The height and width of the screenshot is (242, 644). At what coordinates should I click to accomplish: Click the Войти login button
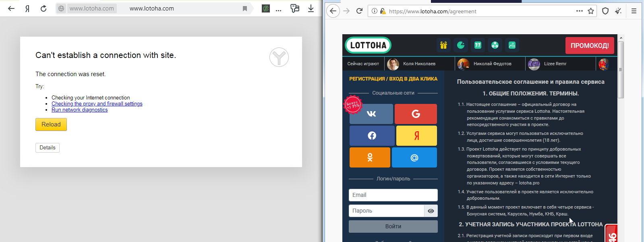tap(393, 226)
